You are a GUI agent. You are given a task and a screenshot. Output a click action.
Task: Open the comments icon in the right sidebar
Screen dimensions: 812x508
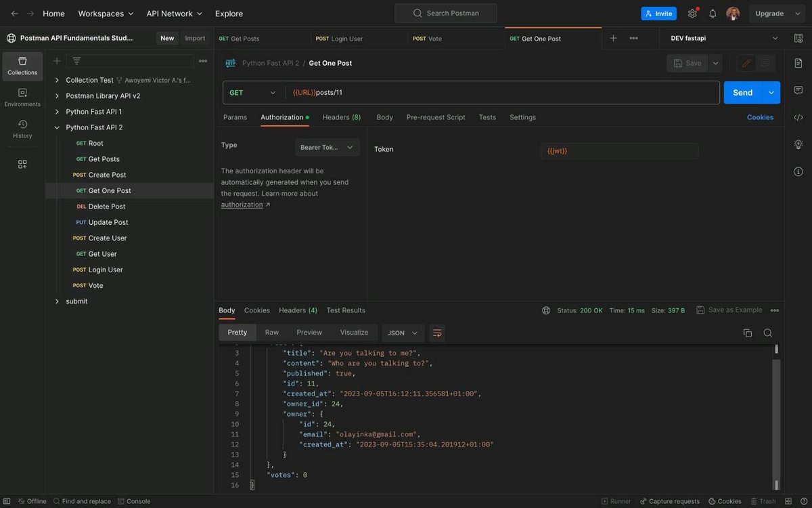[x=798, y=89]
